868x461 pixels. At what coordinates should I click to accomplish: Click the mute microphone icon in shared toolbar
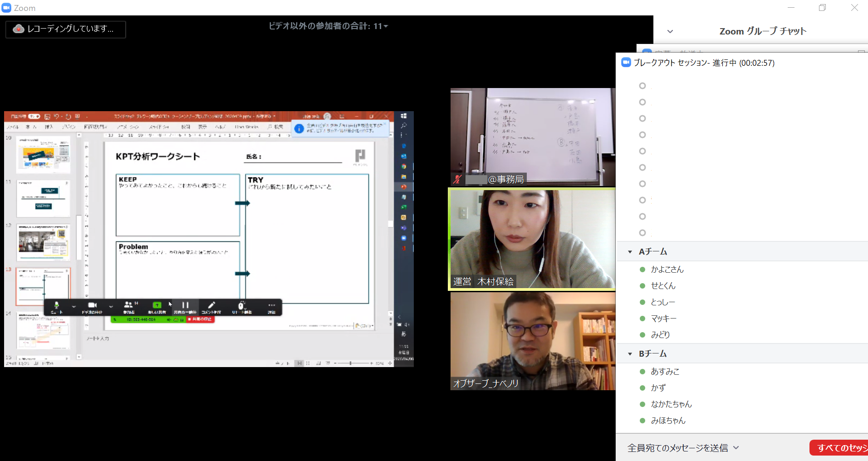pos(56,306)
